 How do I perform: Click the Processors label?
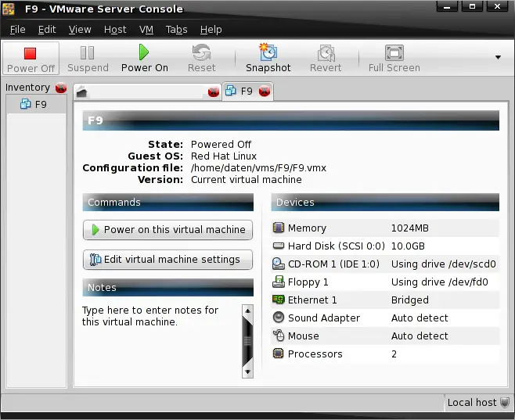click(315, 354)
